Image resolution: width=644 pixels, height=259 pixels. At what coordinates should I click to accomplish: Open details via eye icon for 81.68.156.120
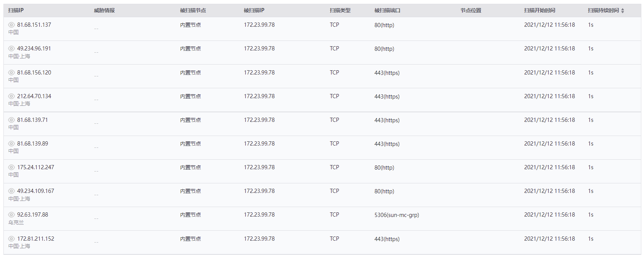coord(11,73)
